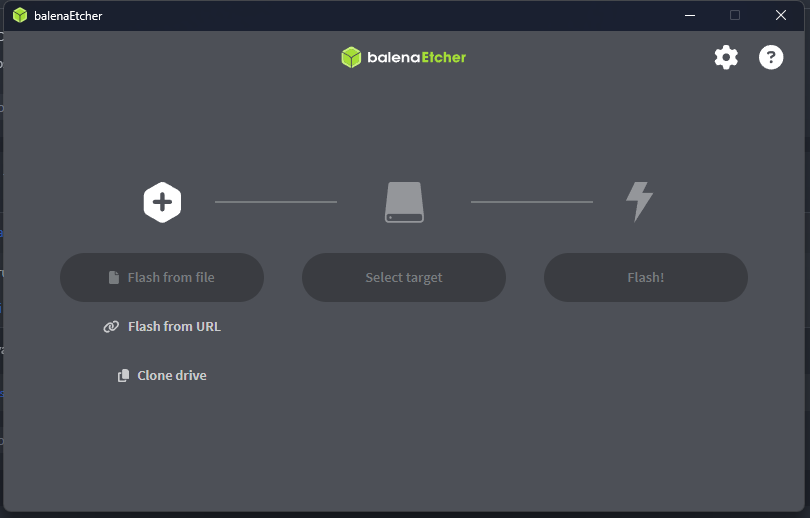Click the file icon inside Flash from file
810x518 pixels.
click(114, 278)
